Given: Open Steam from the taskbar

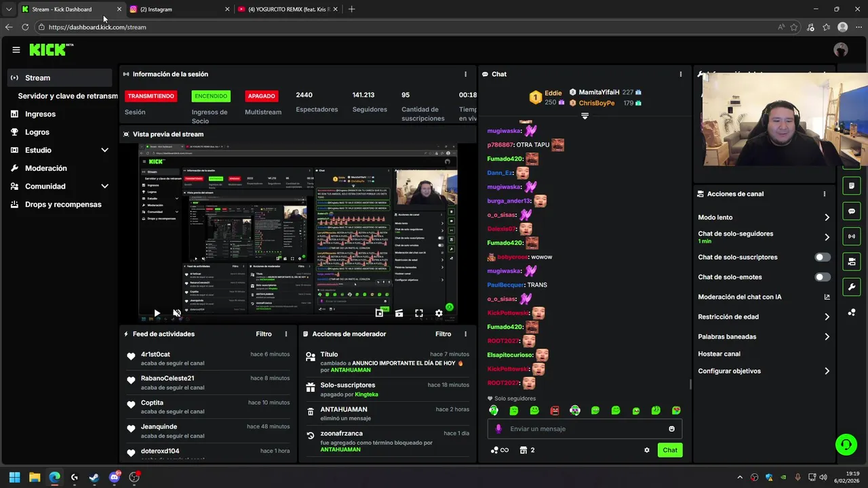Looking at the screenshot, I should click(x=94, y=477).
